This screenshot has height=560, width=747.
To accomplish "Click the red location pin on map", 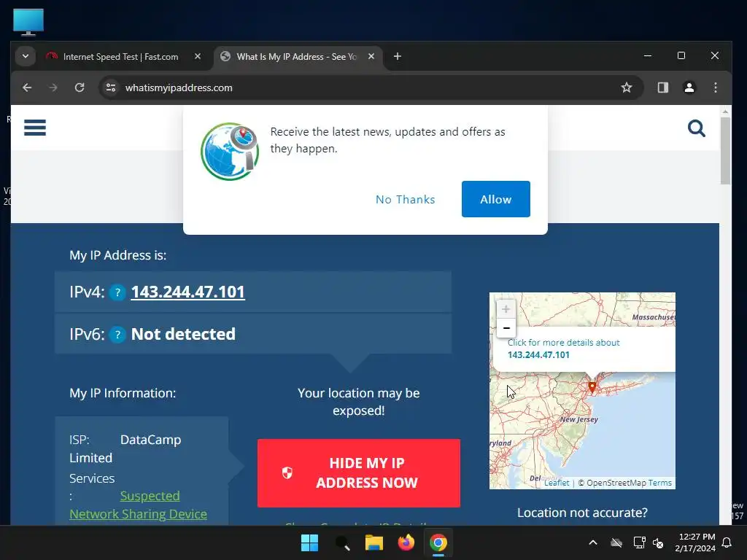I will click(x=592, y=387).
